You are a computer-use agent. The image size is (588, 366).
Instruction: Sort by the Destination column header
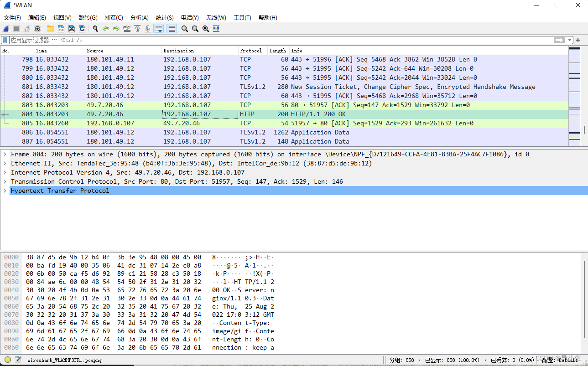tap(200, 51)
